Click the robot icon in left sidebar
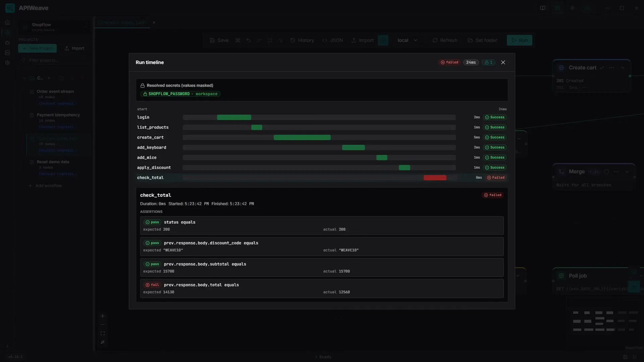The width and height of the screenshot is (644, 362). pos(7,43)
